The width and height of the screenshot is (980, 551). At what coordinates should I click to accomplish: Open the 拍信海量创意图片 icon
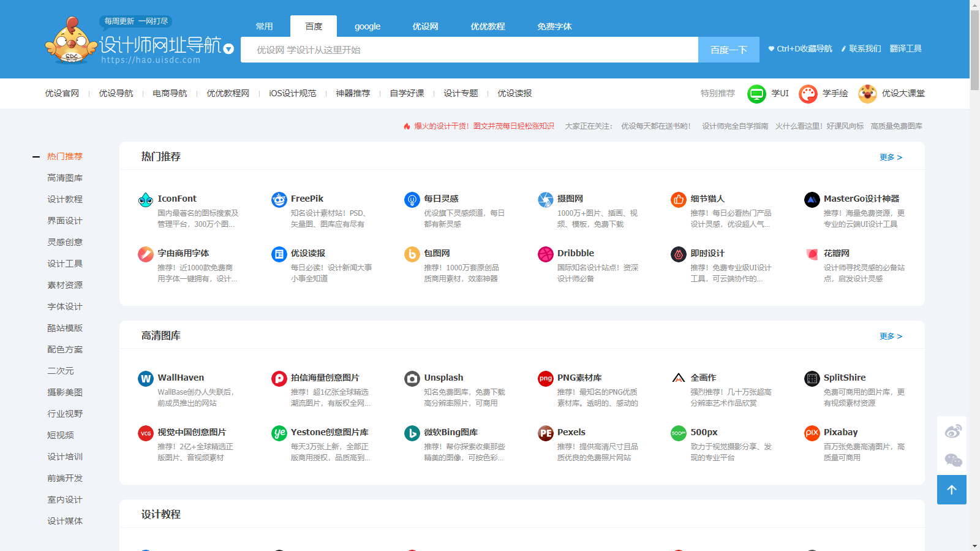279,379
